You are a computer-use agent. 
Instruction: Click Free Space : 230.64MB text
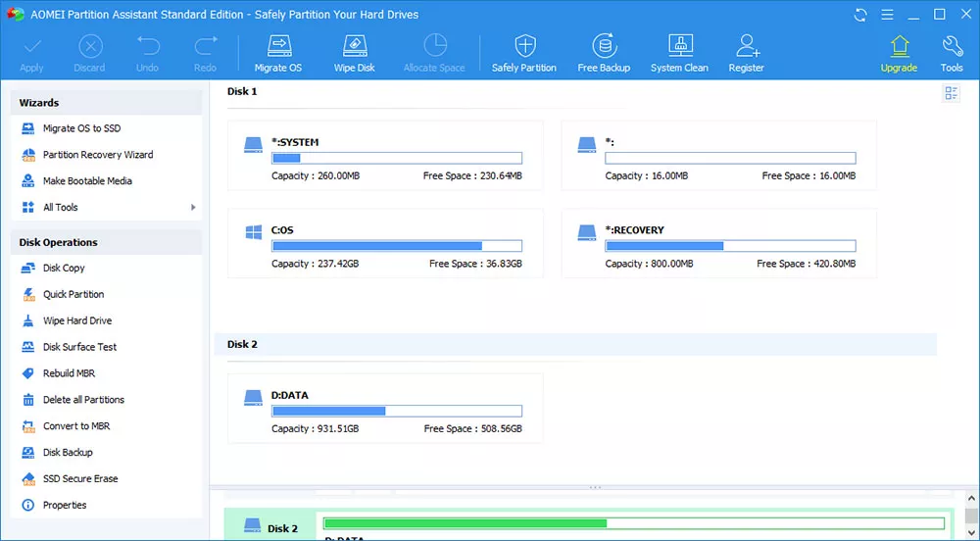point(472,176)
